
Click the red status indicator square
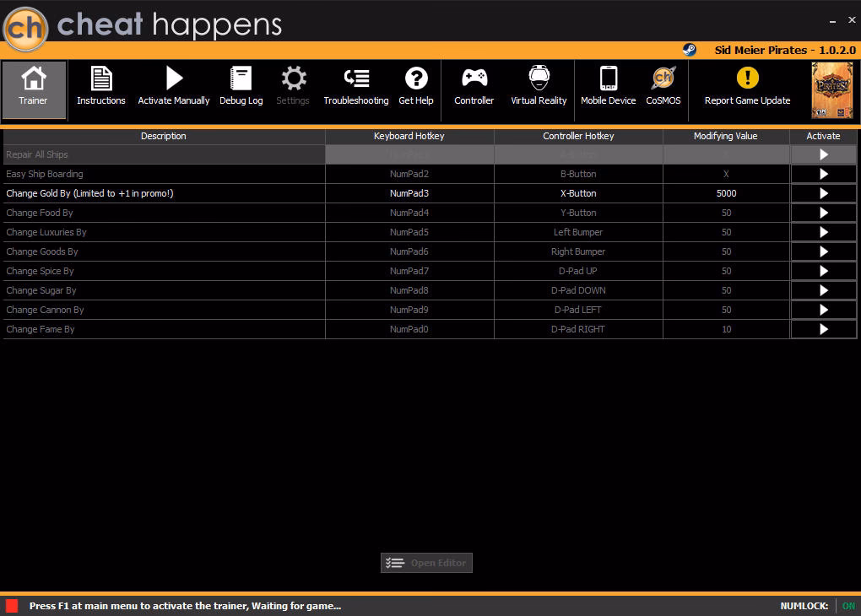12,606
